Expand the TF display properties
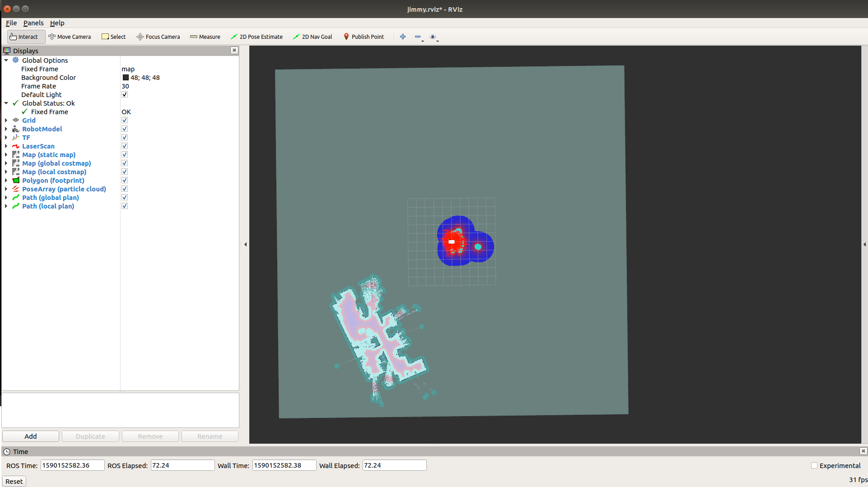The height and width of the screenshot is (487, 868). [6, 137]
